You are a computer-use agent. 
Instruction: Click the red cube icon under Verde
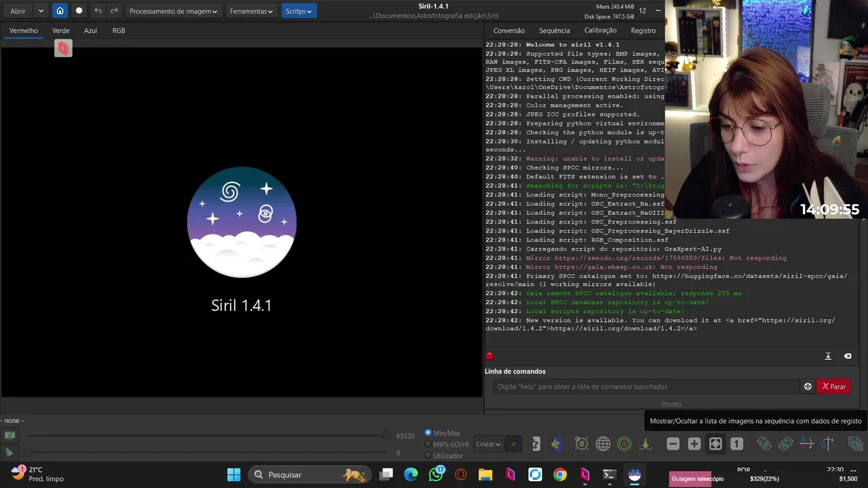point(63,48)
